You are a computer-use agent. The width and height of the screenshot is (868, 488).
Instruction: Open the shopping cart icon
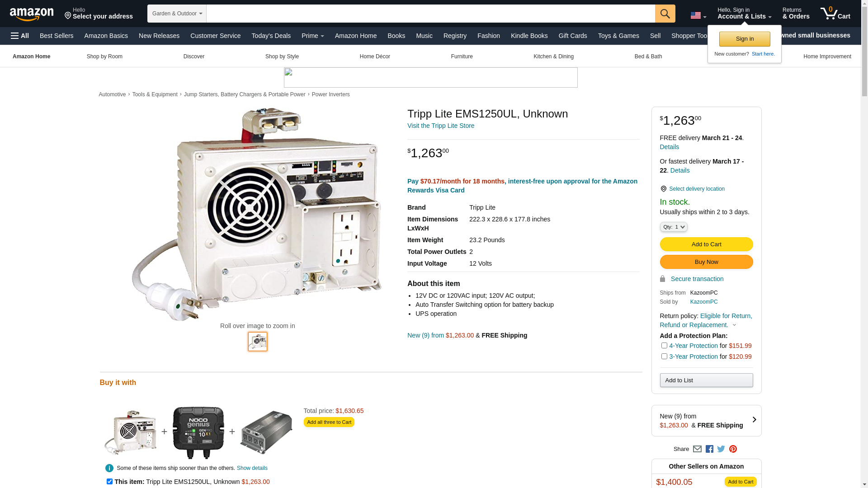click(835, 14)
